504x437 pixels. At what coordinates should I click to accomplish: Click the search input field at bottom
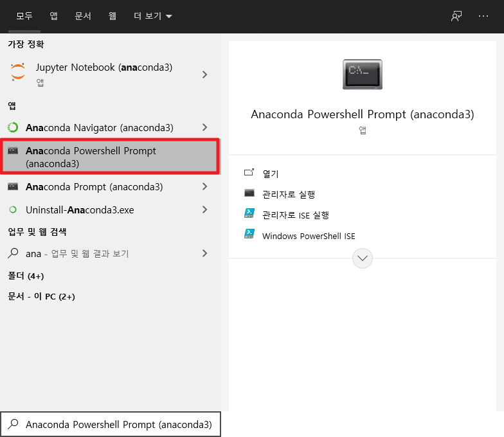click(x=111, y=424)
